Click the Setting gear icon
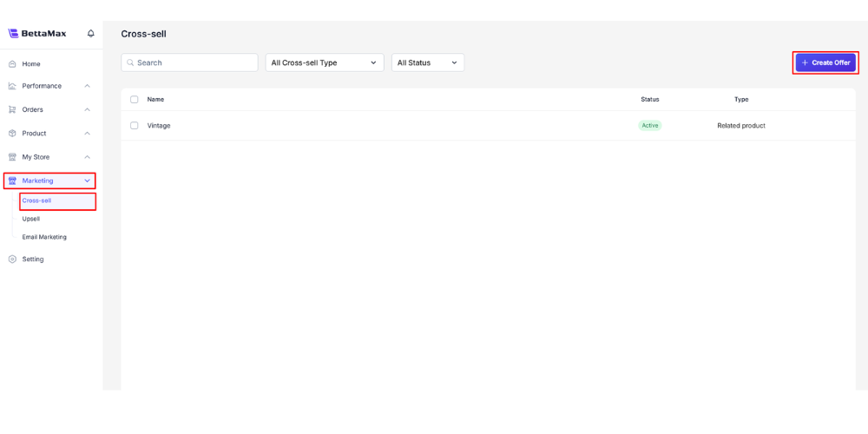The image size is (868, 434). [x=12, y=259]
